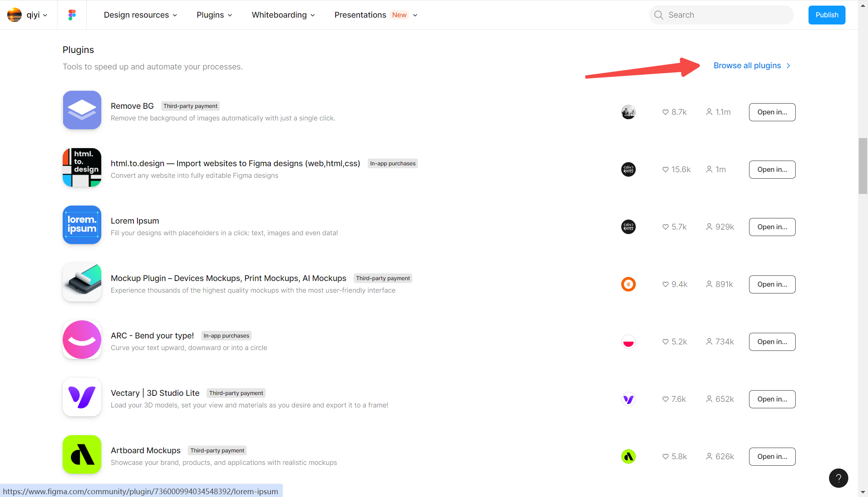Screen dimensions: 868x497
Task: Click the qiyi user avatar
Action: coord(14,15)
